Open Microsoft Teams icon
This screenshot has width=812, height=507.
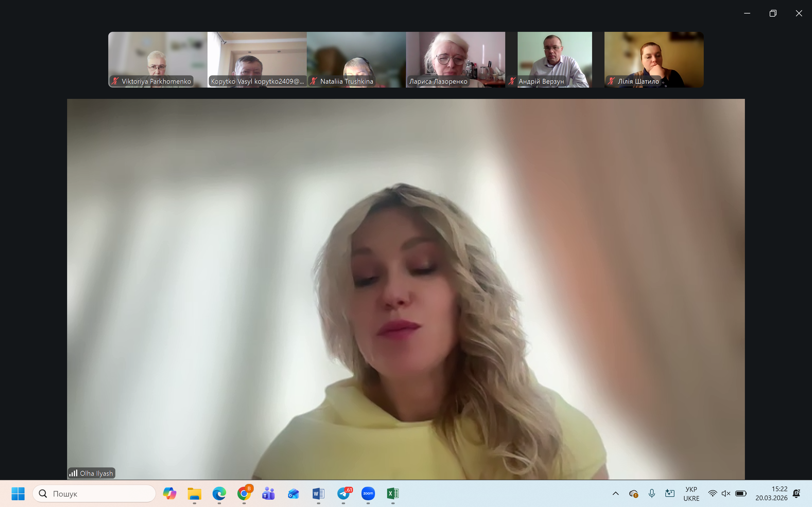[x=268, y=493]
